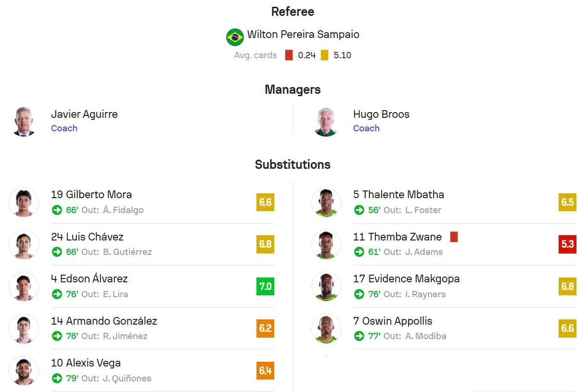
Task: Click green substitution arrow under Alexis Vega
Action: pos(57,378)
